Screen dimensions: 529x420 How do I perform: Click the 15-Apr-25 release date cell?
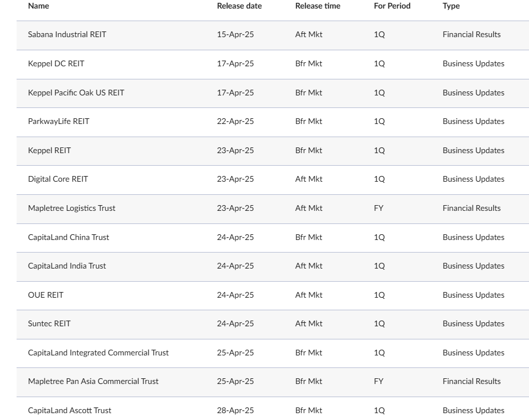(235, 34)
